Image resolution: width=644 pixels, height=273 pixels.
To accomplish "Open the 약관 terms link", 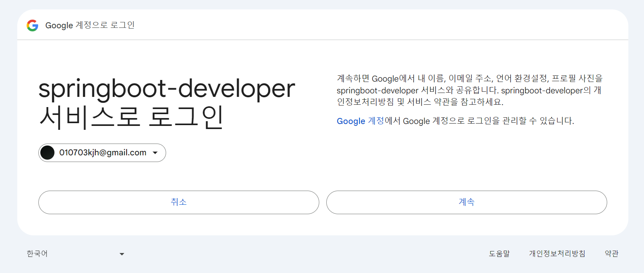I will (611, 254).
